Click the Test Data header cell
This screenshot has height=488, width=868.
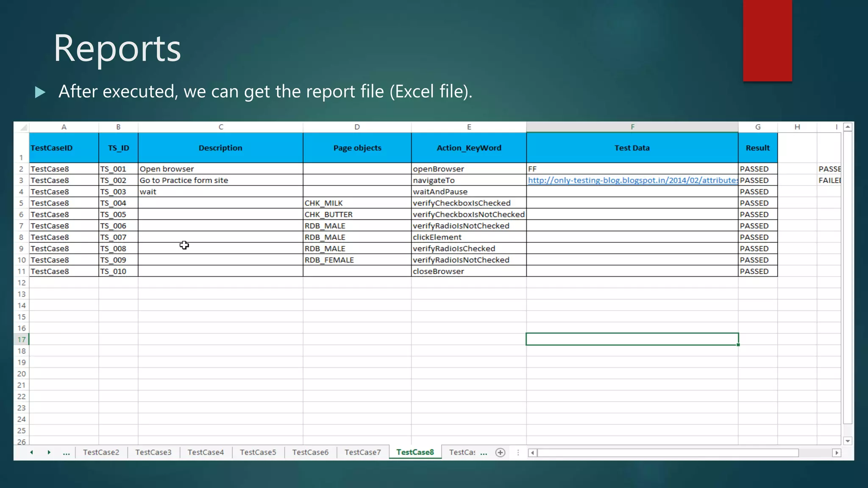point(632,147)
